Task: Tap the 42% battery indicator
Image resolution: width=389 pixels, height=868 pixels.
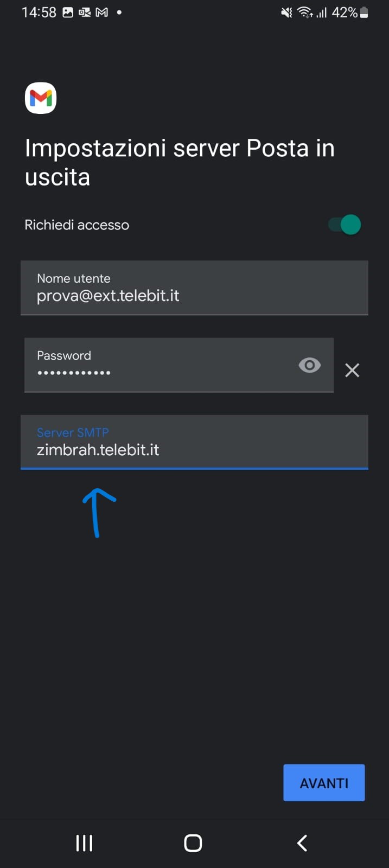Action: click(350, 12)
